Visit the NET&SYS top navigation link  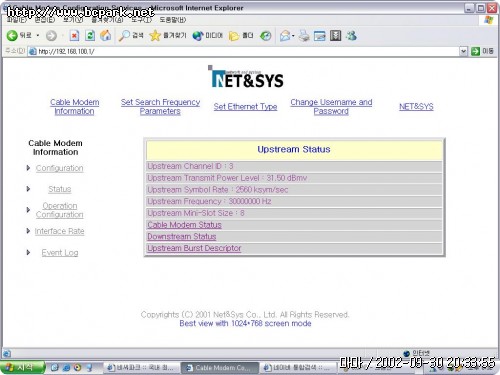pyautogui.click(x=416, y=107)
